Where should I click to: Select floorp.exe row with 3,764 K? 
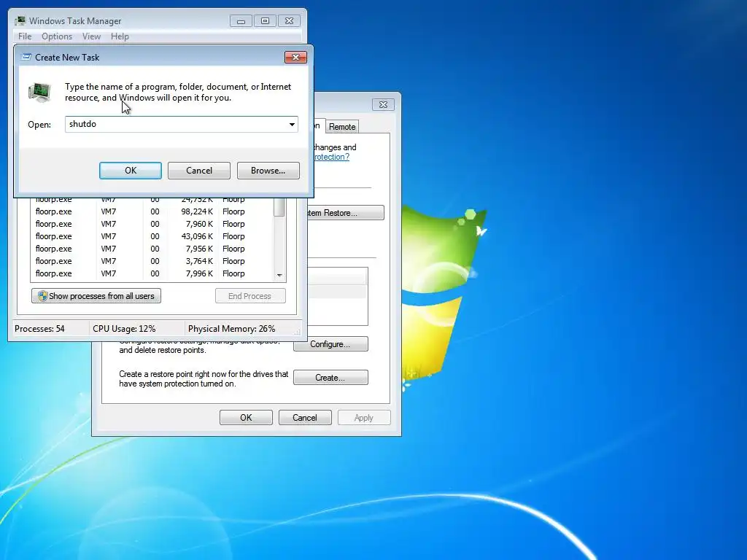click(152, 261)
